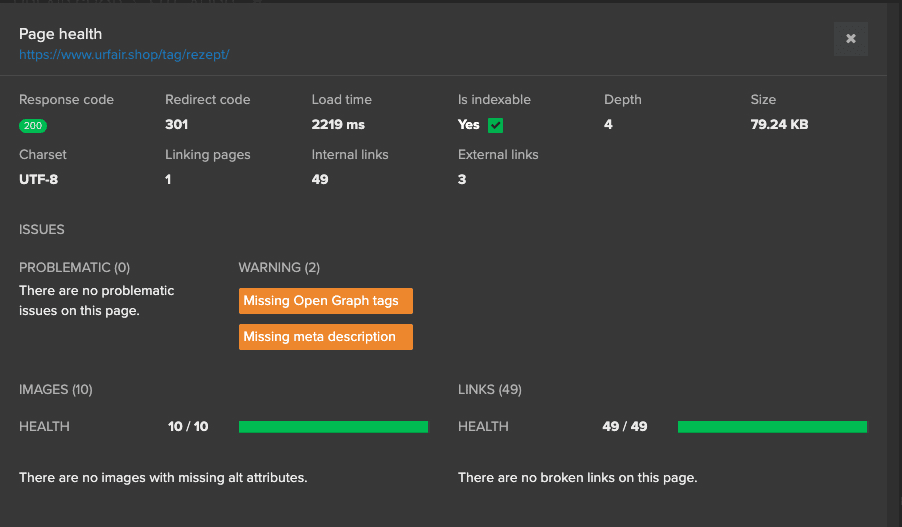Image resolution: width=902 pixels, height=527 pixels.
Task: Click the LINKS (49) section heading
Action: tap(489, 389)
